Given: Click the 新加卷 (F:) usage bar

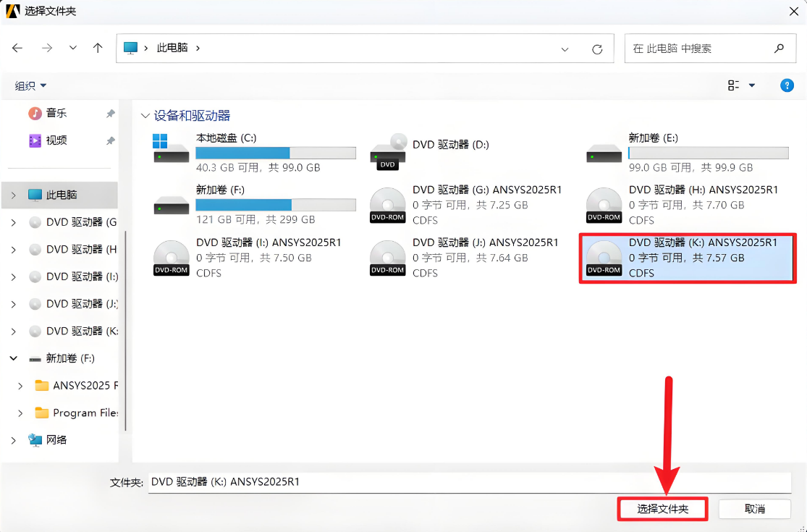Looking at the screenshot, I should [x=276, y=205].
